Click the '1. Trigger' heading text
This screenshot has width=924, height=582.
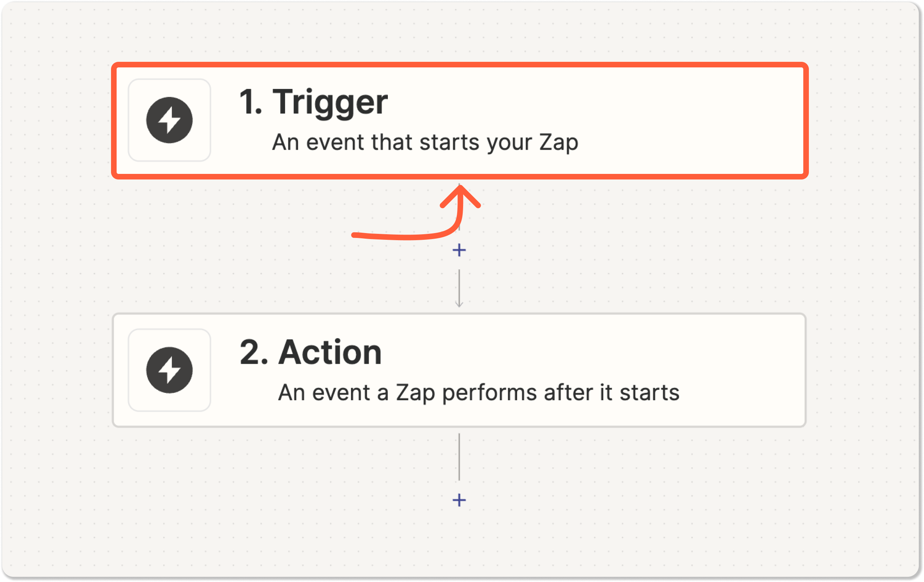tap(313, 102)
